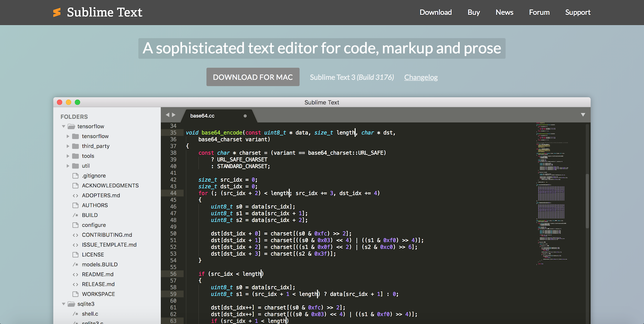The width and height of the screenshot is (644, 324).
Task: Click line number 56 in the gutter
Action: (173, 274)
